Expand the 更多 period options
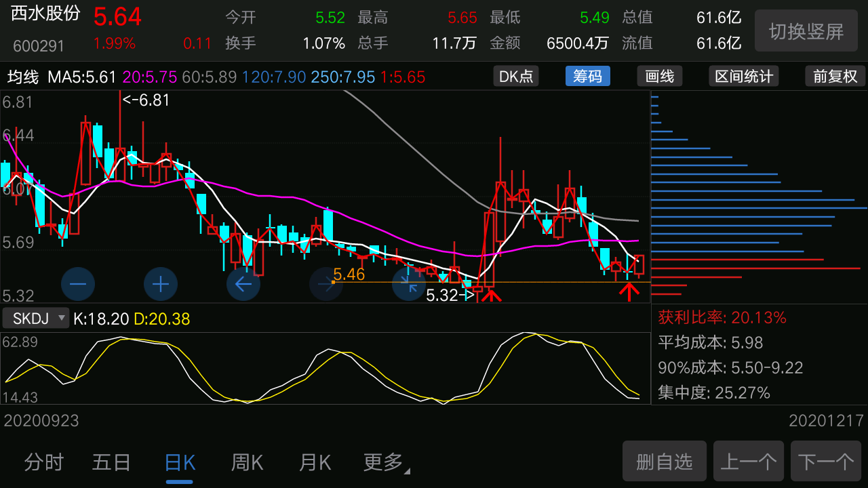The image size is (868, 488). click(387, 463)
